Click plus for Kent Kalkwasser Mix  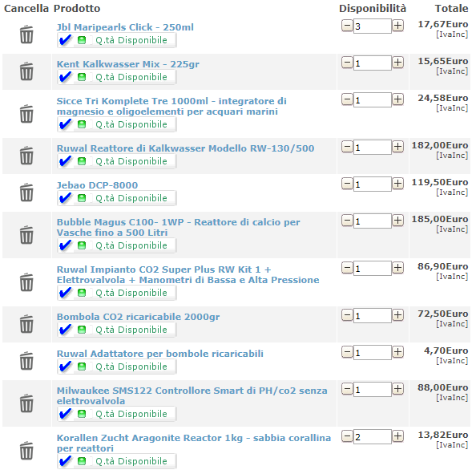pos(397,63)
